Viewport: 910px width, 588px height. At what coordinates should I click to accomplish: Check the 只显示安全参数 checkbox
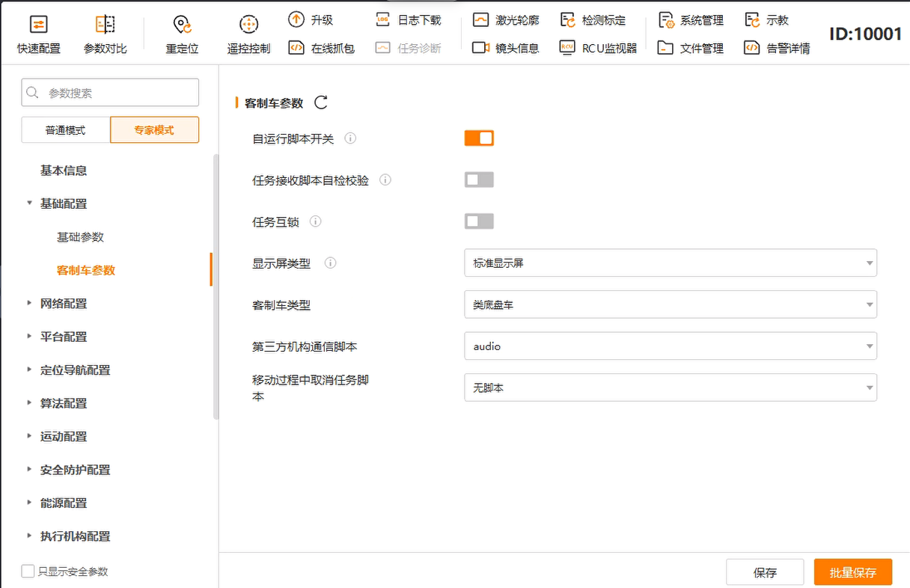pyautogui.click(x=28, y=572)
